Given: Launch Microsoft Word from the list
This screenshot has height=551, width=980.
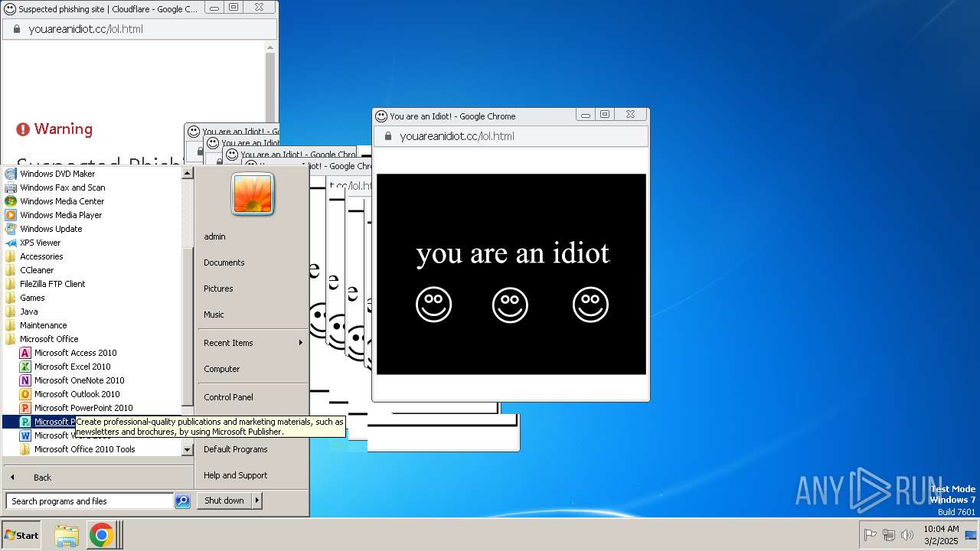Looking at the screenshot, I should tap(54, 435).
